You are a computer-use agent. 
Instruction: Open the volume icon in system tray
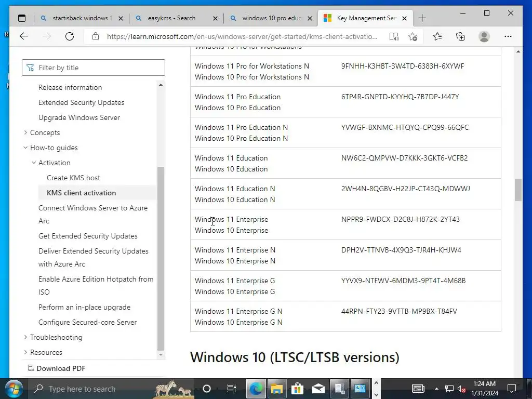point(461,389)
